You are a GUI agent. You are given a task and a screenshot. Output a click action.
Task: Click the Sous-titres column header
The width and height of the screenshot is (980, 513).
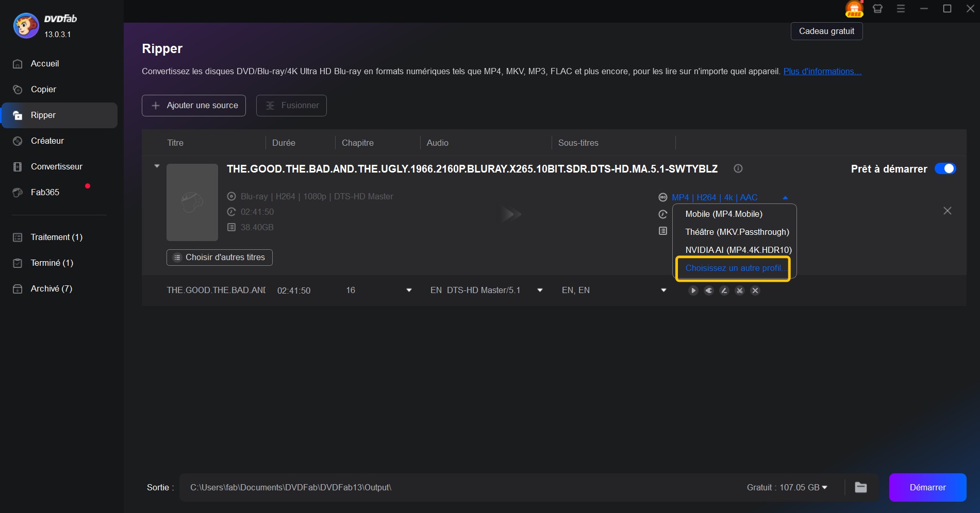(578, 143)
